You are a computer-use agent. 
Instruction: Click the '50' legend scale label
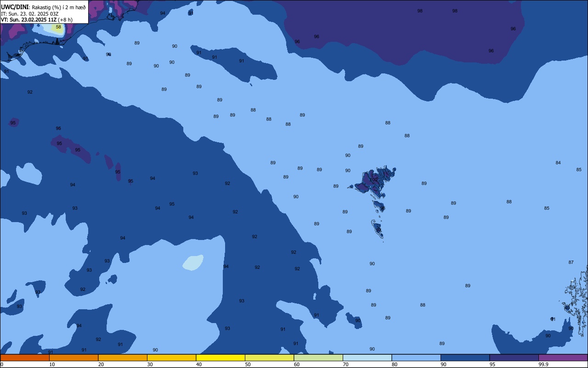click(248, 364)
